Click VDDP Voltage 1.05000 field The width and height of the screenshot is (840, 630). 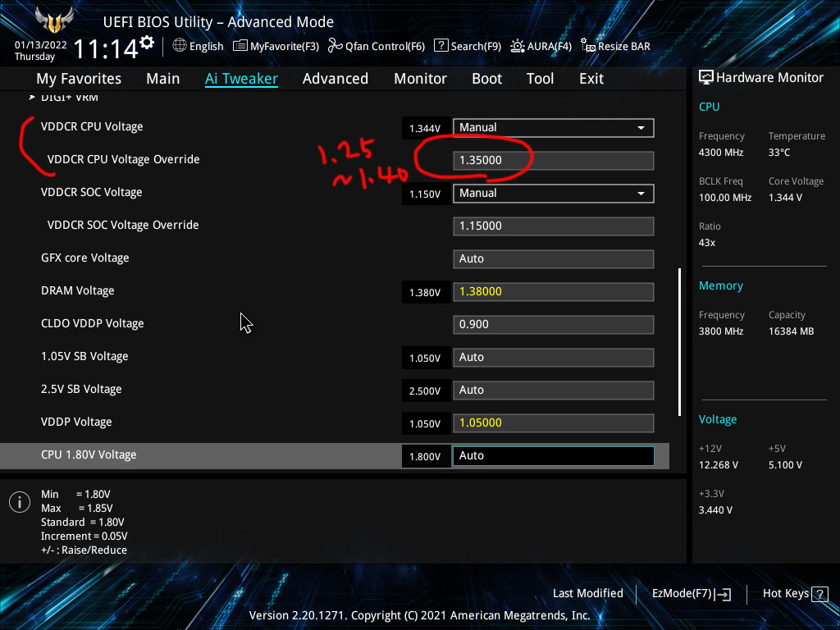(554, 422)
